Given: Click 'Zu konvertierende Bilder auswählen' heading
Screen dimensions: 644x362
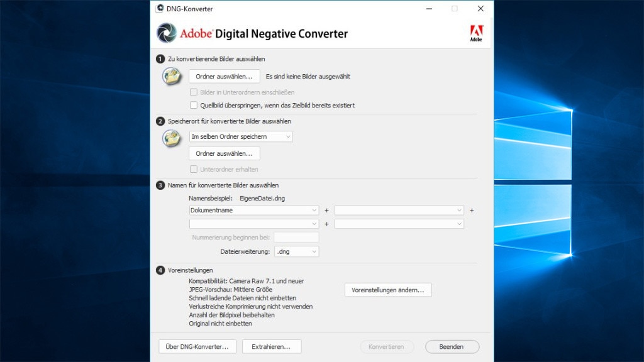Looking at the screenshot, I should click(216, 58).
